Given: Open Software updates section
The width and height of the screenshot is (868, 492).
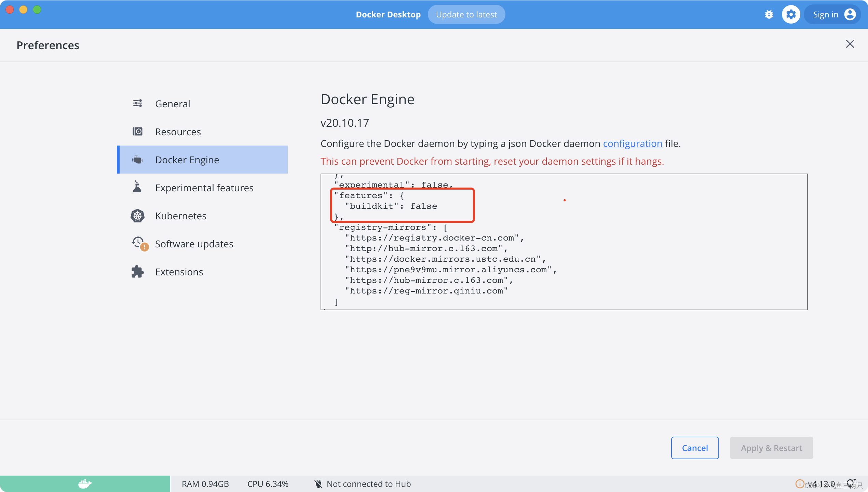Looking at the screenshot, I should [x=202, y=244].
